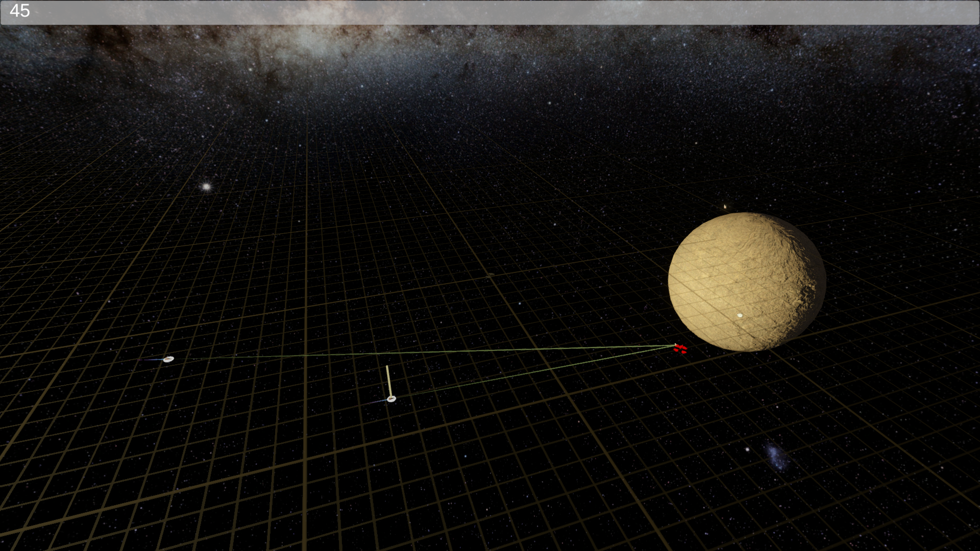The width and height of the screenshot is (980, 551).
Task: Select the leftmost white saucer ship
Action: tap(168, 359)
